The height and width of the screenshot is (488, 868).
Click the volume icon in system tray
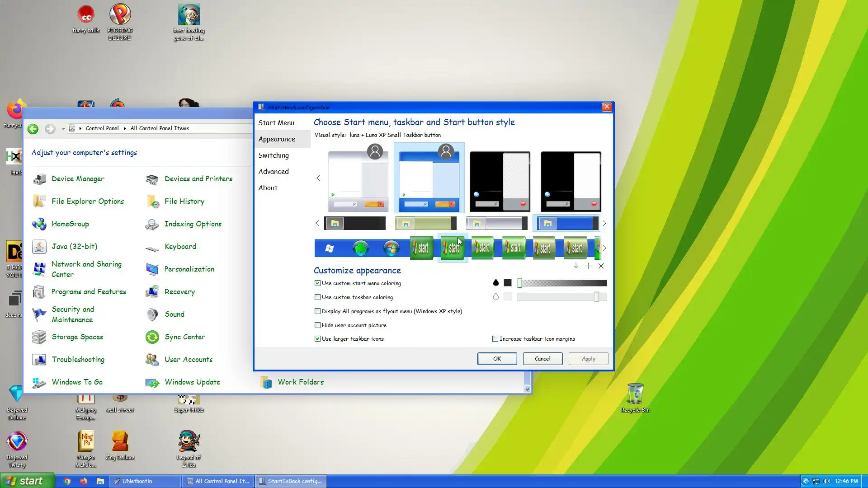(x=827, y=481)
